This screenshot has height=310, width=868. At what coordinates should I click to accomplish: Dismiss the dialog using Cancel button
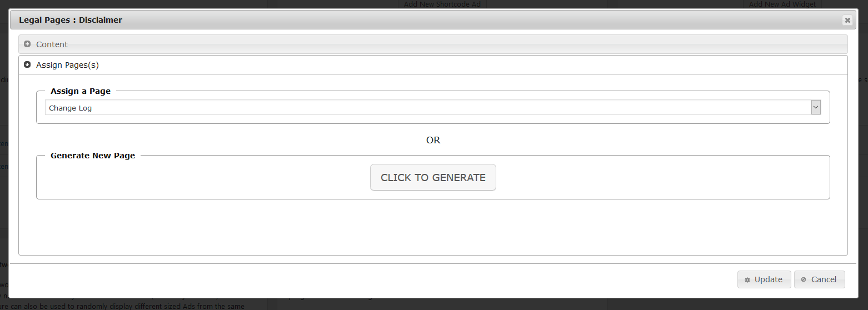click(819, 279)
